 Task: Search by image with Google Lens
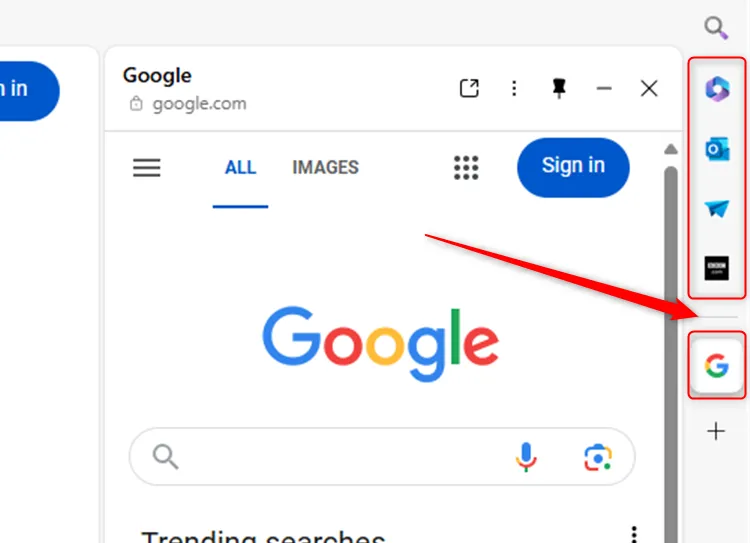pyautogui.click(x=598, y=457)
